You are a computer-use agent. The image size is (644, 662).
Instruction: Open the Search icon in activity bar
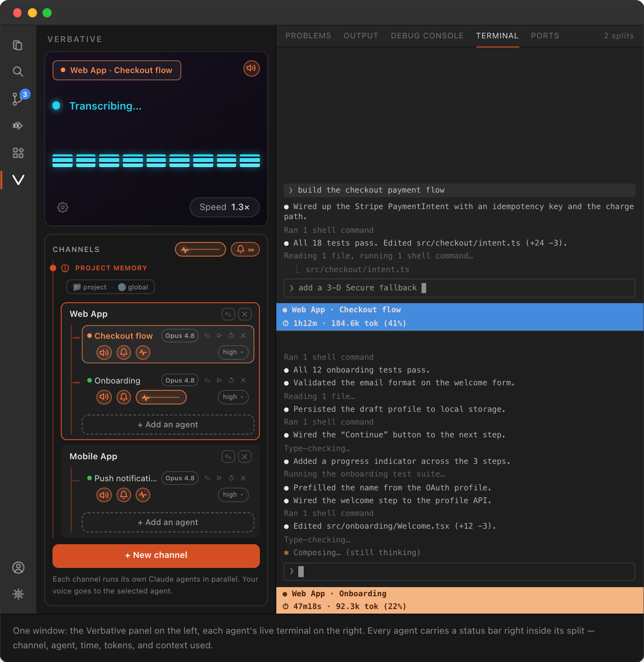click(x=18, y=71)
